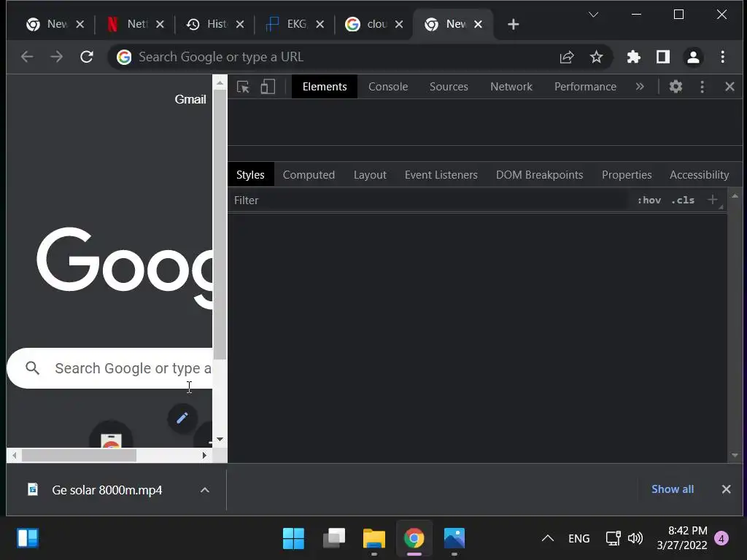The height and width of the screenshot is (560, 747).
Task: Open the Windows Start menu
Action: 293,539
